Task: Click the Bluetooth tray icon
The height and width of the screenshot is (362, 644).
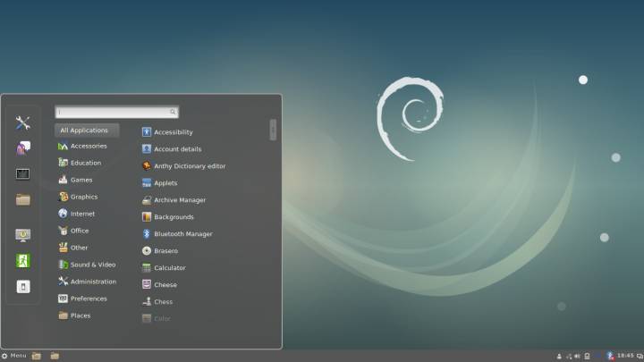Action: [610, 356]
